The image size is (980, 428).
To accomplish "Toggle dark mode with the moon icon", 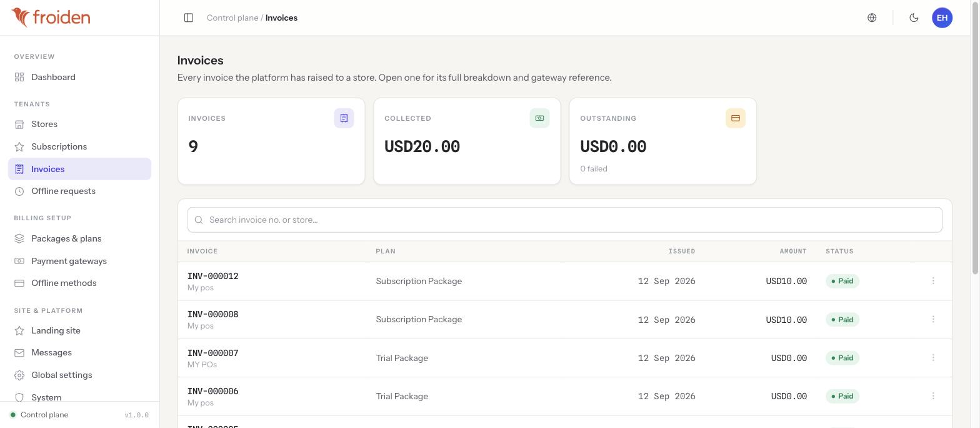I will (x=914, y=18).
